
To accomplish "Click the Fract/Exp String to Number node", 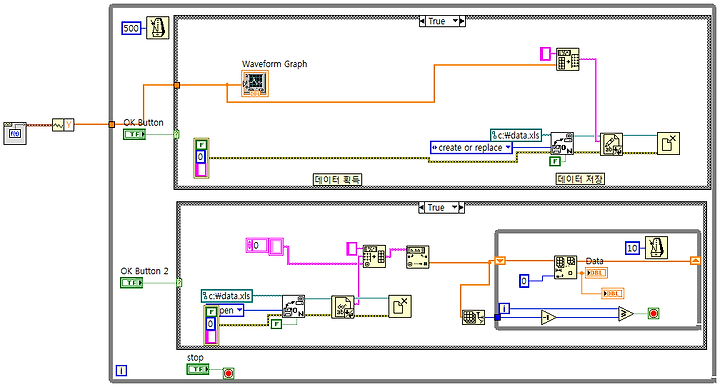I will 418,257.
